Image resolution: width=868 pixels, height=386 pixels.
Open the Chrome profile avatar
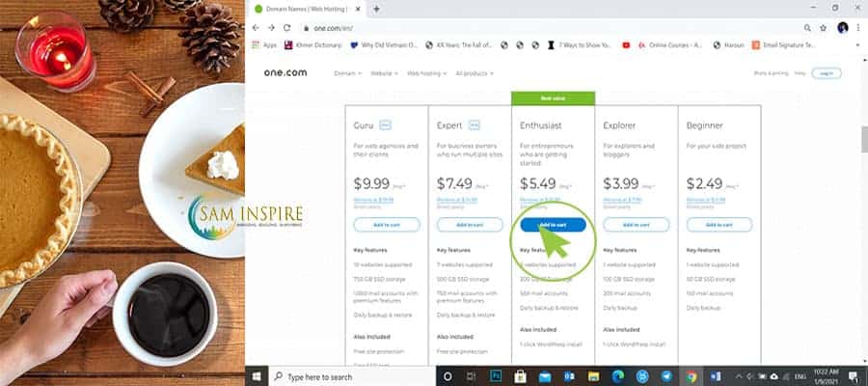point(843,28)
